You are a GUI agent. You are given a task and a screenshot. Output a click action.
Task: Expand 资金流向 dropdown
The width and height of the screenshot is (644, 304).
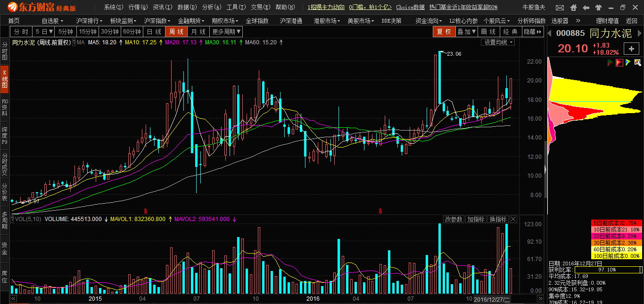429,21
